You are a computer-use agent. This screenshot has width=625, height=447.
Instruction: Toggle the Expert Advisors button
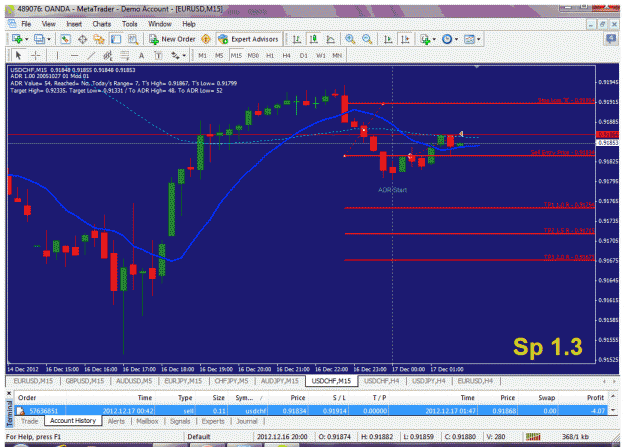[249, 39]
